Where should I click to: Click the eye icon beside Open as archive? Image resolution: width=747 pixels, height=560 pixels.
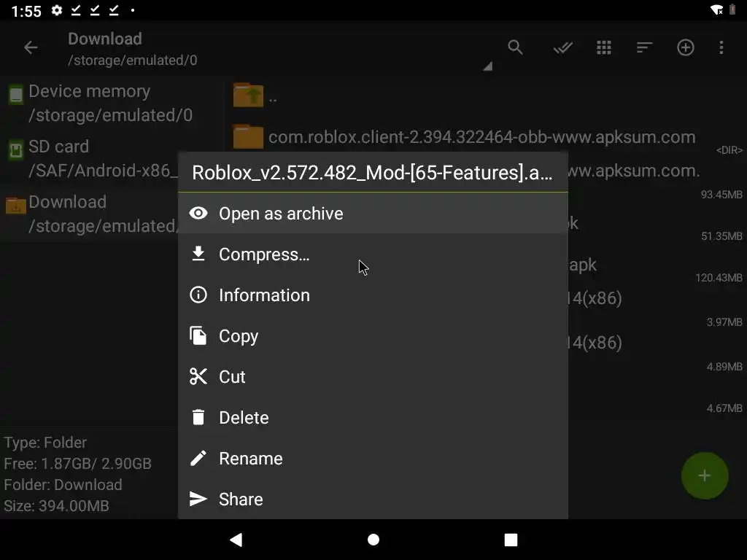(198, 214)
